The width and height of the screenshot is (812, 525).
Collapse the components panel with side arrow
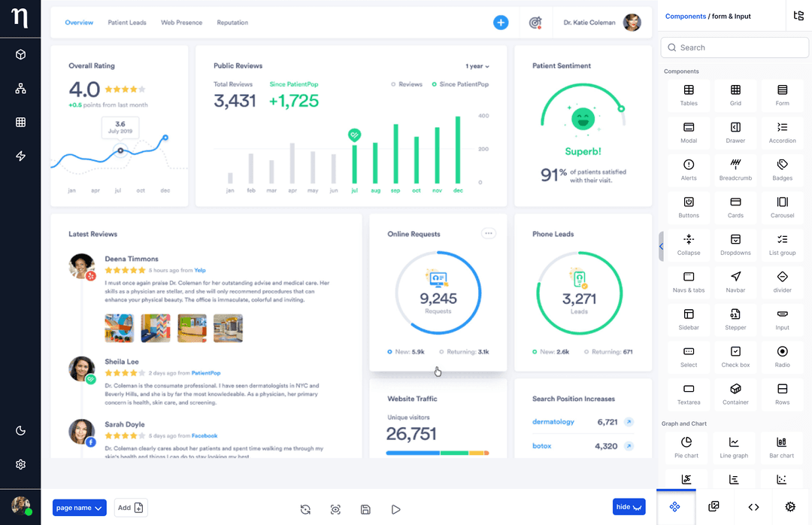coord(661,246)
